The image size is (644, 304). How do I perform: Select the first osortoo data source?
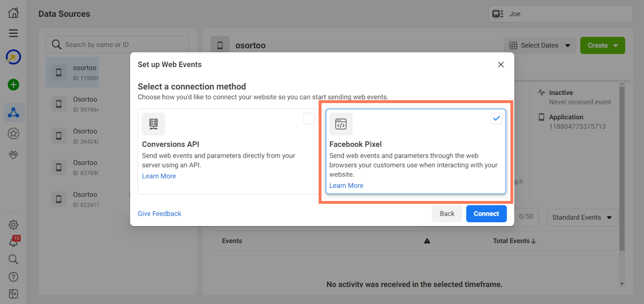[73, 72]
